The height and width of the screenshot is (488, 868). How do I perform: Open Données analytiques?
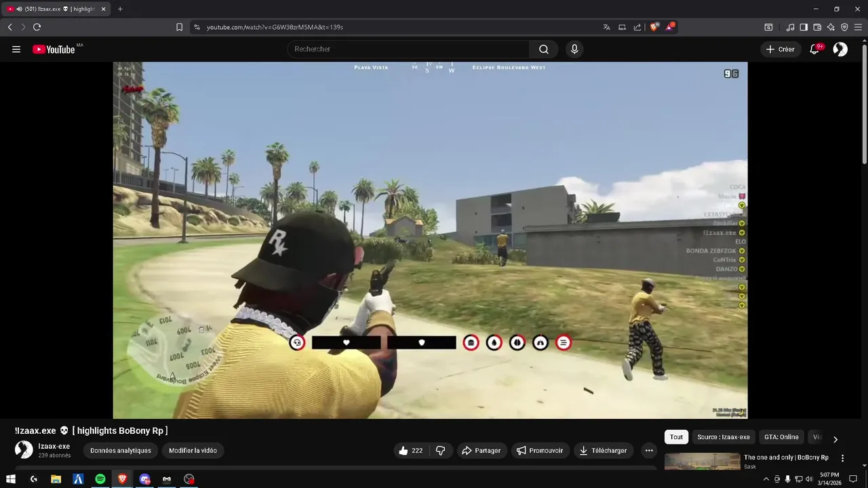click(x=121, y=451)
